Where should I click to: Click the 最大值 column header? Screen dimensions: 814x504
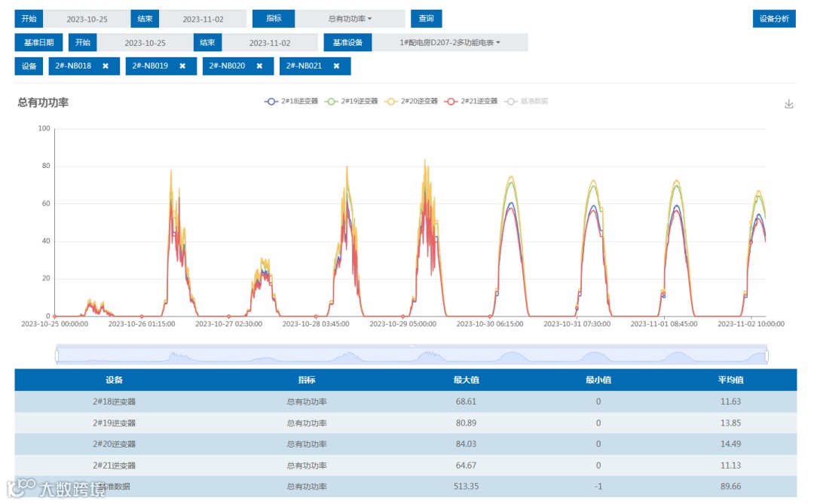coord(467,380)
